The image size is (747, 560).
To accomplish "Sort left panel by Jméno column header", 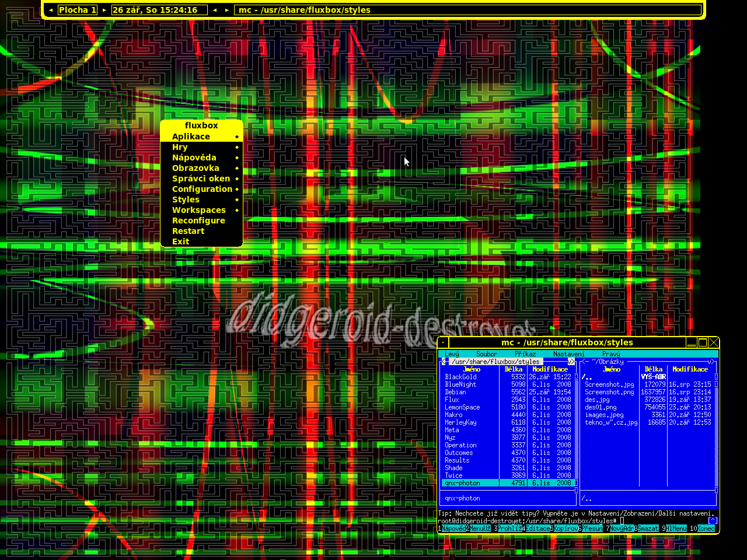I will (x=472, y=369).
